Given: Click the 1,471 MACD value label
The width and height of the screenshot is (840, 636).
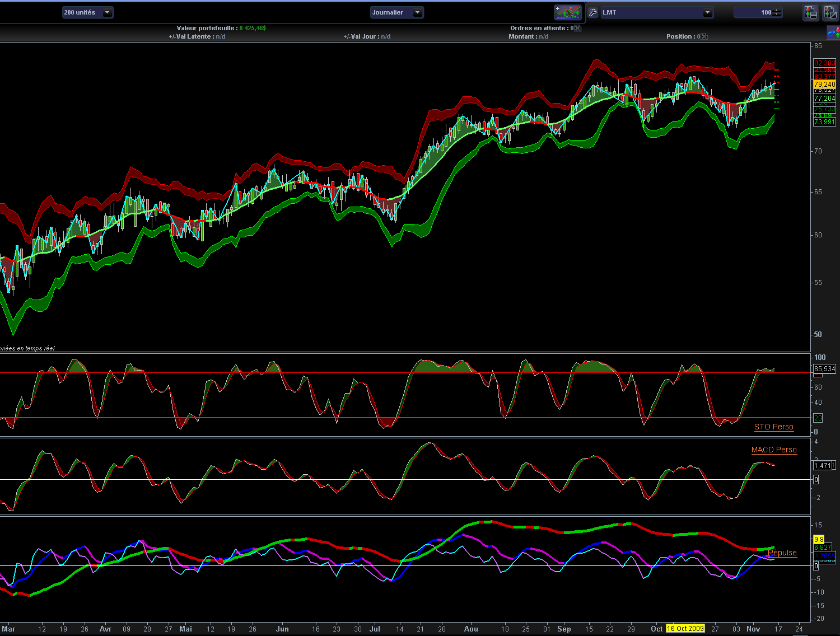Looking at the screenshot, I should point(823,466).
